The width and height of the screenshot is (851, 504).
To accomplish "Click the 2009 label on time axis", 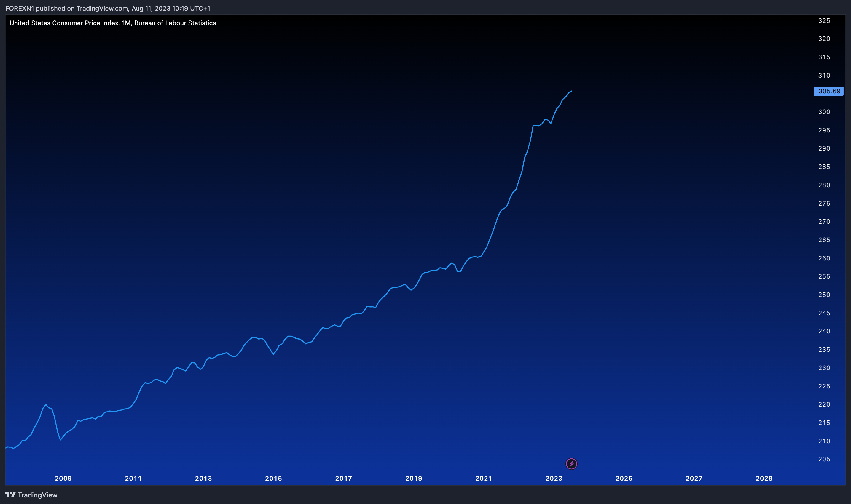I will (x=63, y=478).
